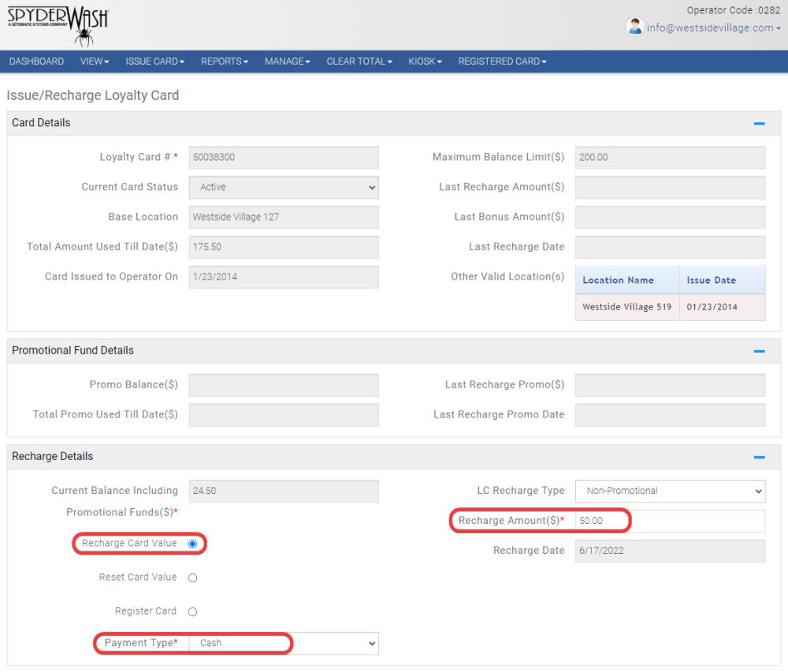Select the Register Card radio button
Screen dimensions: 788x672
pos(192,611)
